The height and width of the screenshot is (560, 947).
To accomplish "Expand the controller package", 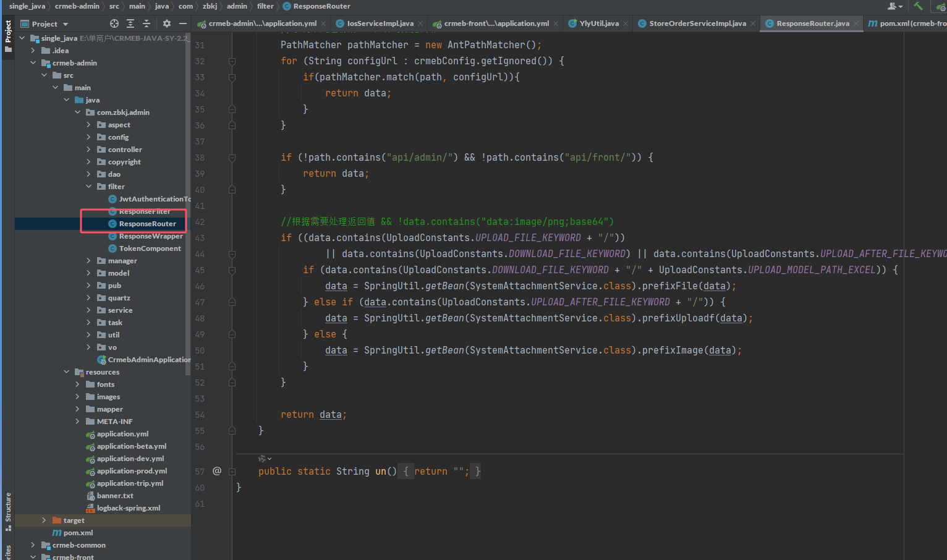I will click(88, 150).
